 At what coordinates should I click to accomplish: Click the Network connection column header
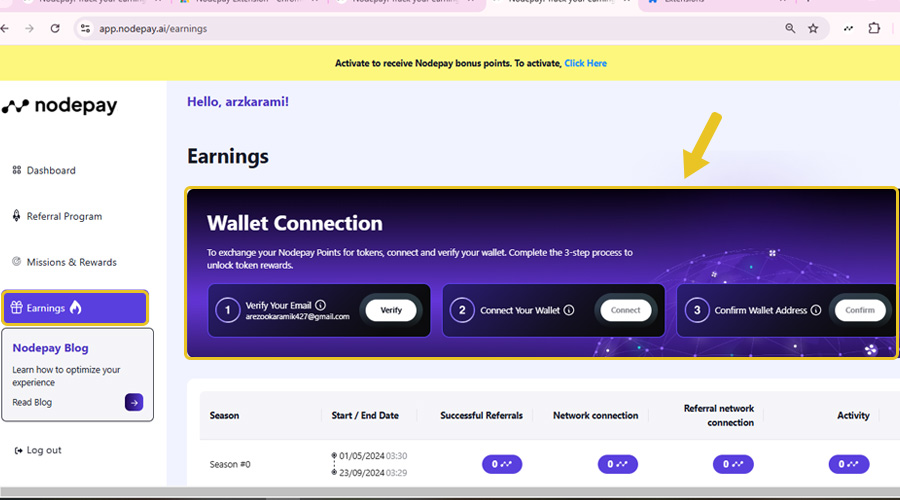click(x=595, y=416)
